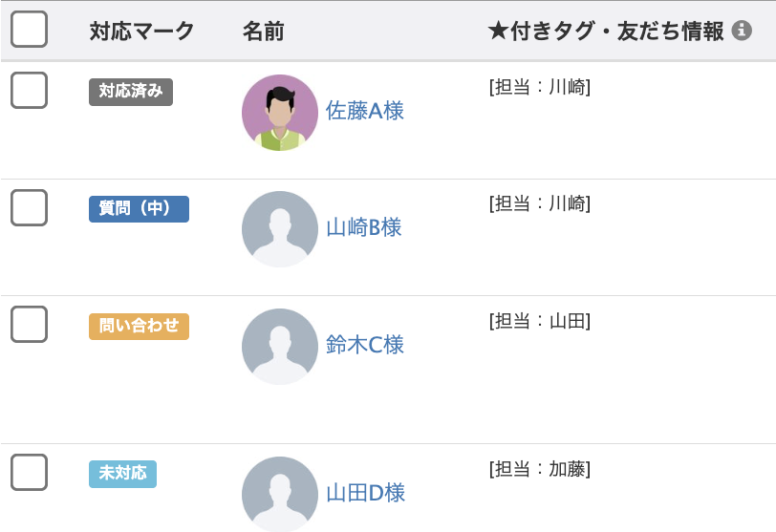Go to 鈴木C様's profile link
The image size is (776, 532).
(365, 345)
